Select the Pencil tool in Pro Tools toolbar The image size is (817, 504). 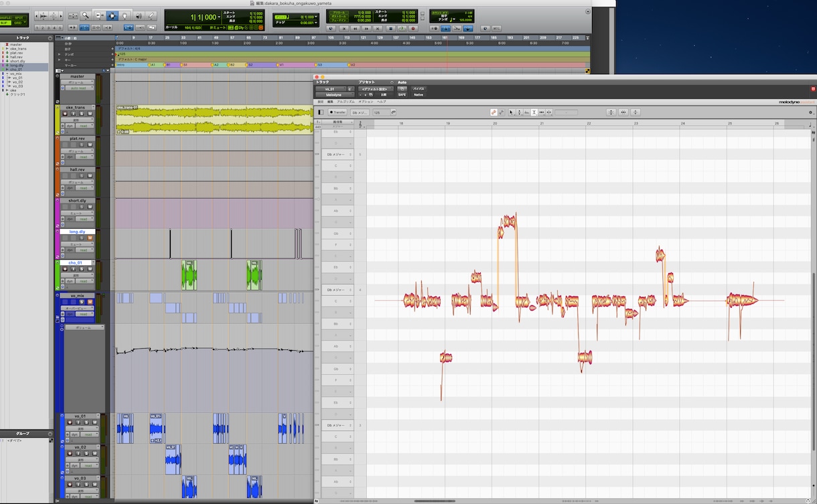tap(151, 15)
